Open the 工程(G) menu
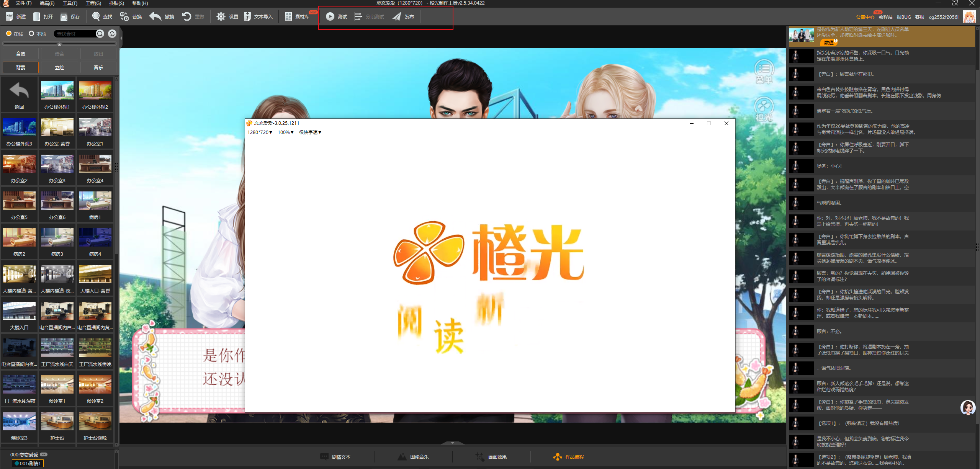980x469 pixels. [x=93, y=3]
